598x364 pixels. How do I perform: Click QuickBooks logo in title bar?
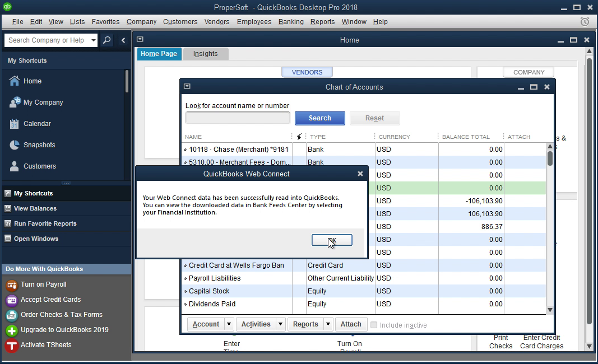coord(7,7)
